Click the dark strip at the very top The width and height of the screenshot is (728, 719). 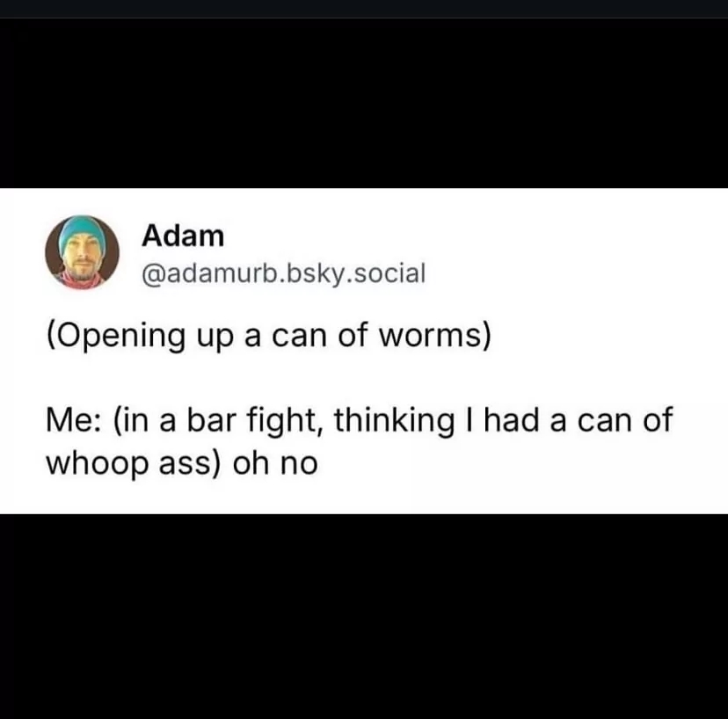(364, 9)
